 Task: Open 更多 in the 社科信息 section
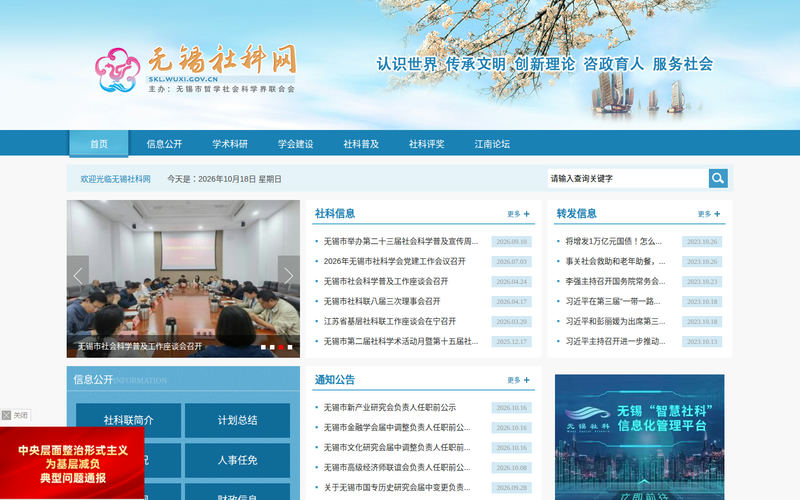coord(518,214)
